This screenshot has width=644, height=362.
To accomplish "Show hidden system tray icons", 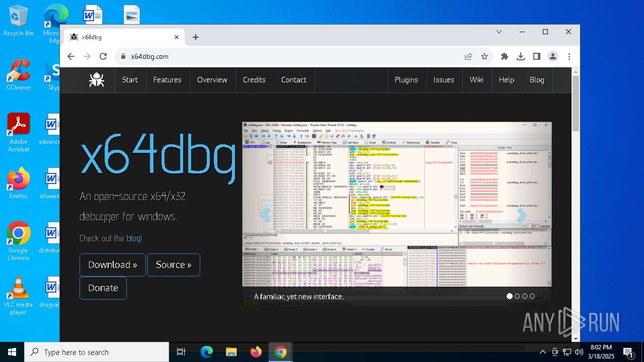I will tap(542, 352).
